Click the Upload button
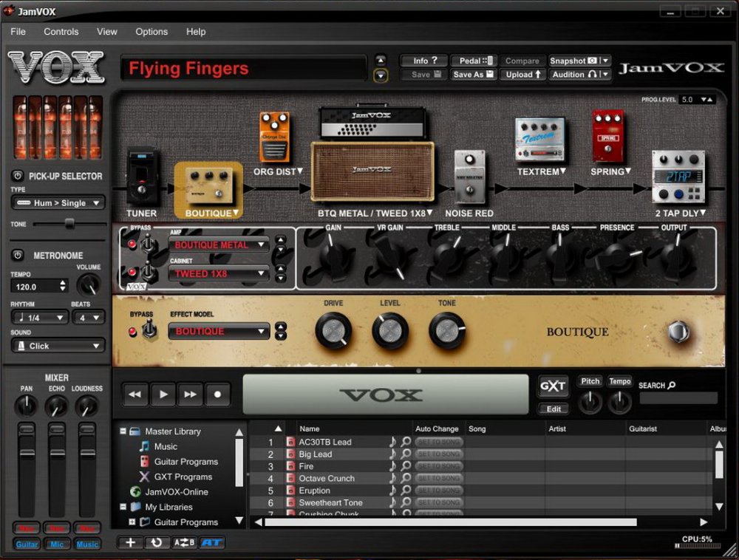This screenshot has height=560, width=739. [x=522, y=75]
